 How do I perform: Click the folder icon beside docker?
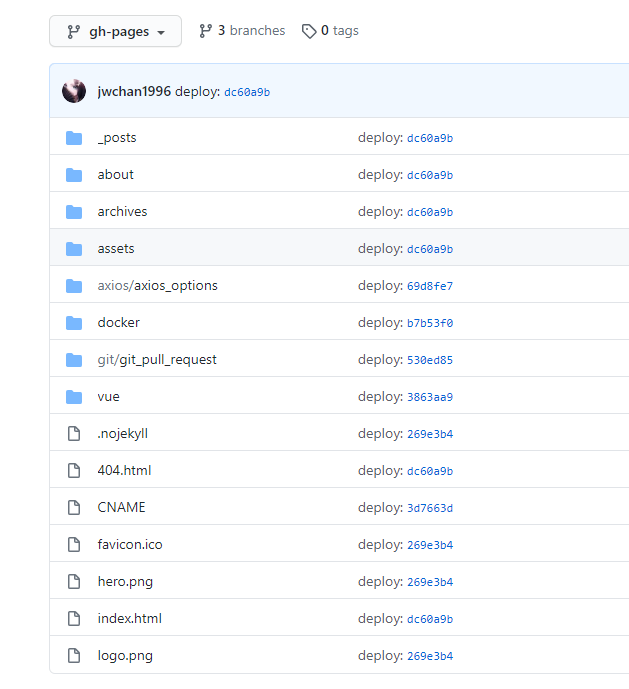coord(74,323)
